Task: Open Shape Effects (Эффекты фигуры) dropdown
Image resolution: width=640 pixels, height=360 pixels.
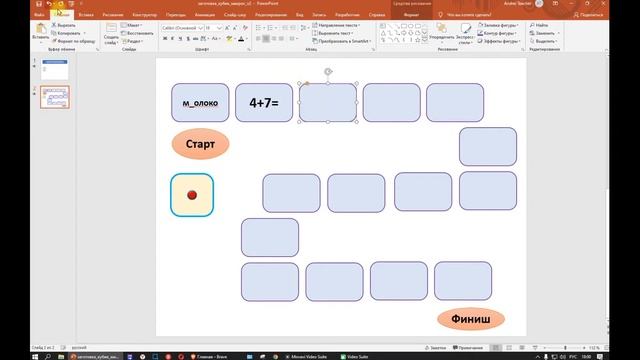Action: (x=499, y=41)
